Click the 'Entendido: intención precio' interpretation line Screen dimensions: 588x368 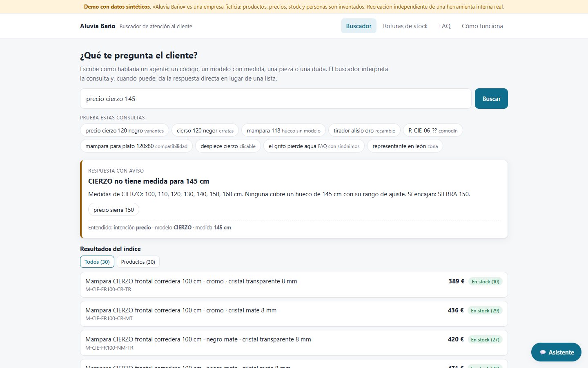tap(160, 227)
